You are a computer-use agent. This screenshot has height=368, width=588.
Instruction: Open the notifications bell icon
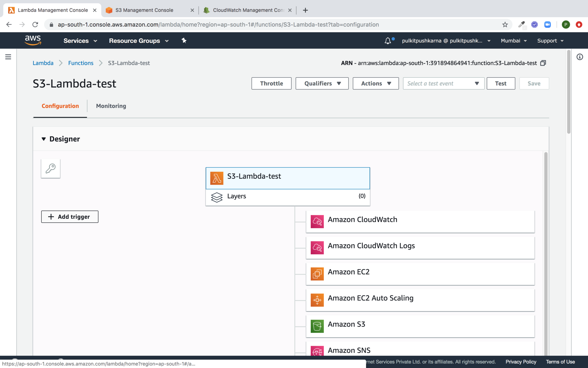[x=388, y=41]
